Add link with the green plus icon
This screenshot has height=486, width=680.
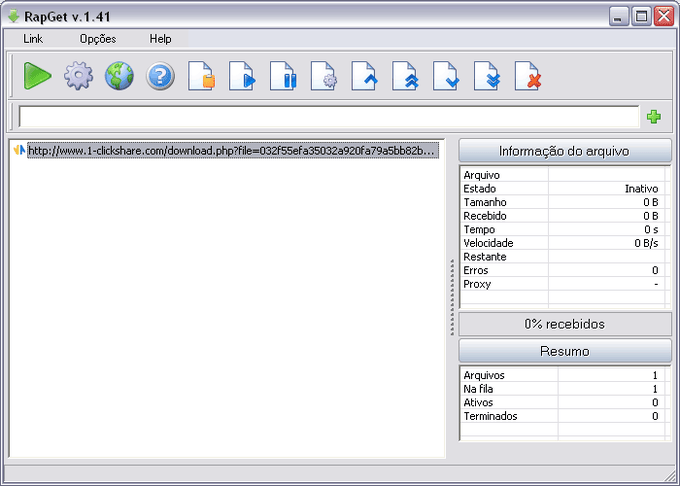click(x=654, y=117)
